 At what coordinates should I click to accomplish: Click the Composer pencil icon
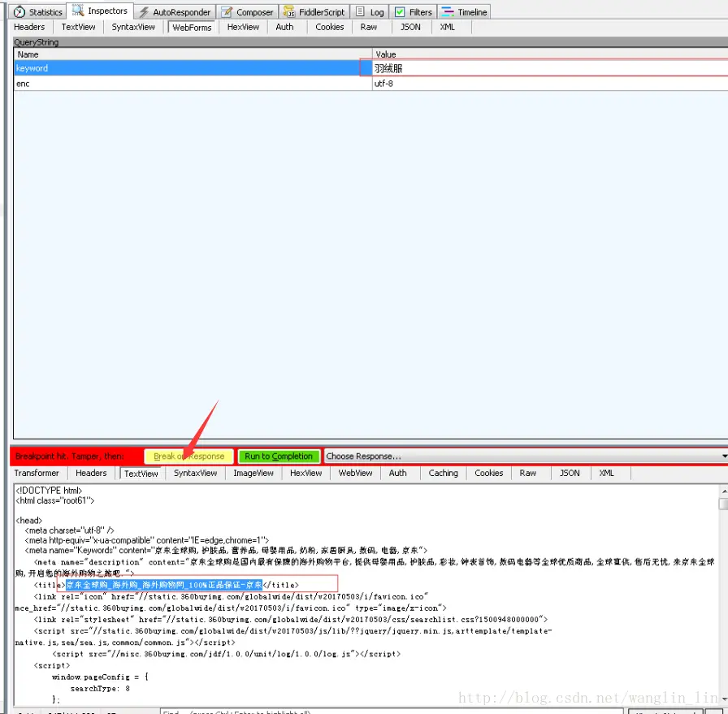227,12
